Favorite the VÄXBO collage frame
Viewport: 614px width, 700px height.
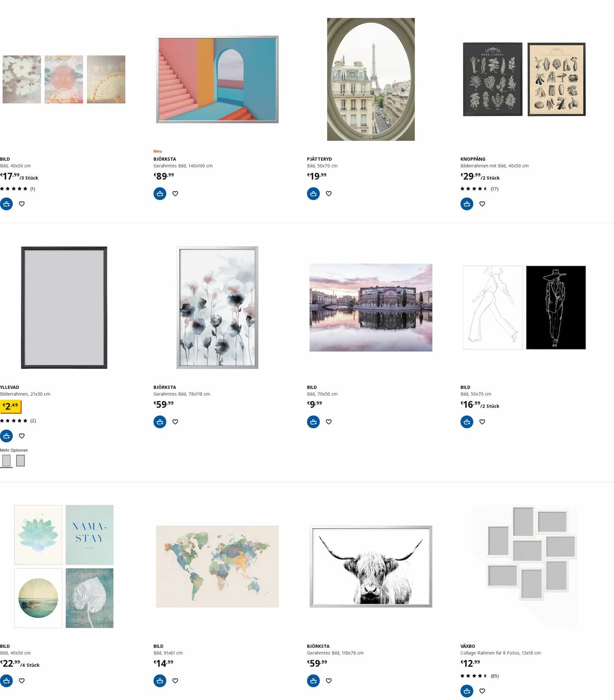pos(482,691)
